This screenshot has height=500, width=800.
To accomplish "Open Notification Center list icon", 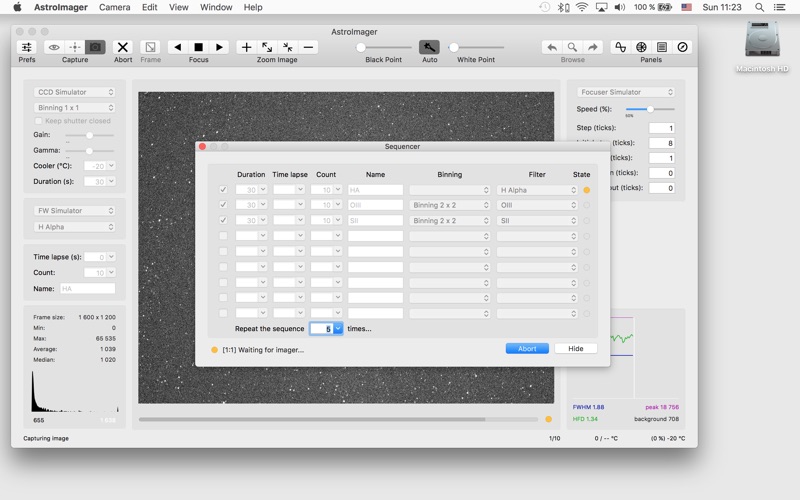I will click(780, 7).
